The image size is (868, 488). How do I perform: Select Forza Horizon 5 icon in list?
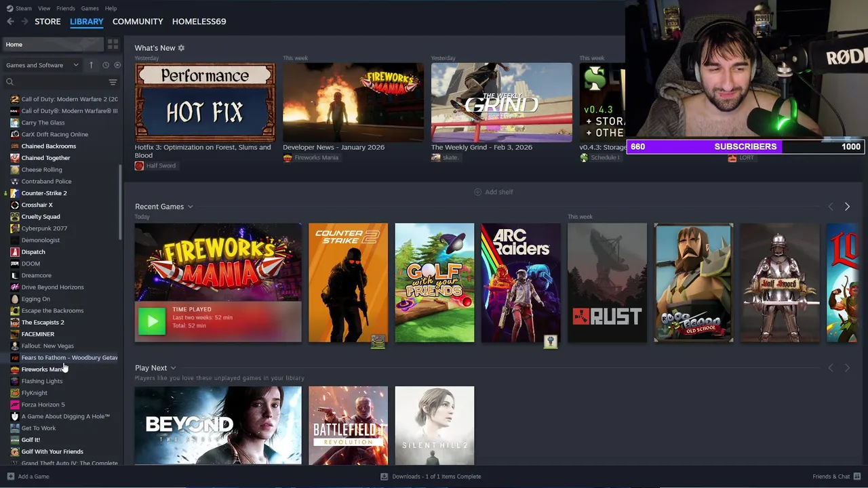tap(15, 405)
